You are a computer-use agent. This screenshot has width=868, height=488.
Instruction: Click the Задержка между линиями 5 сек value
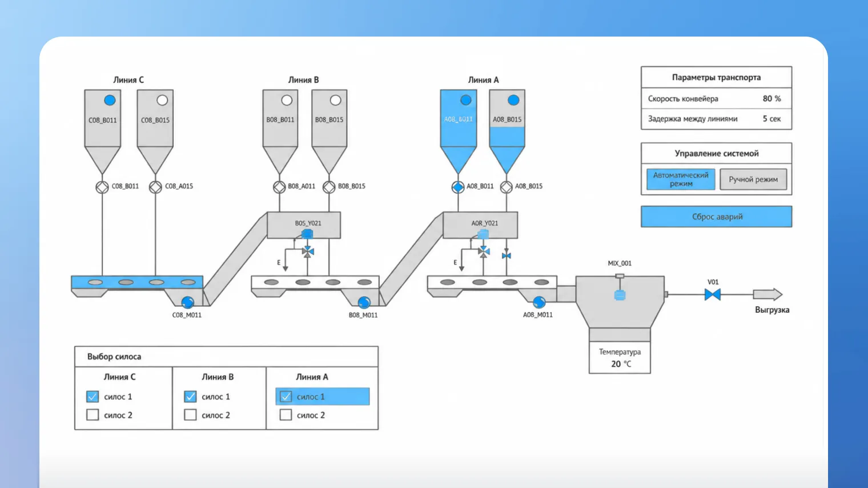point(771,119)
